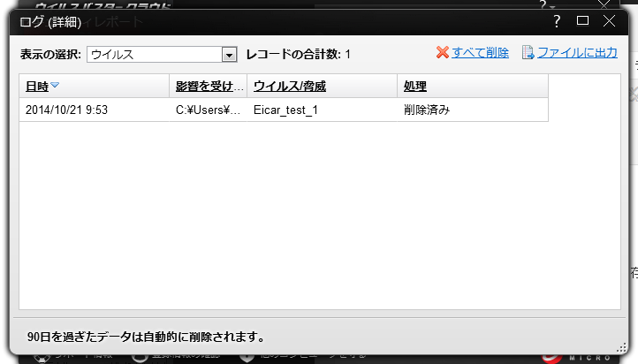Close the ログ (詳細) dialog
This screenshot has width=638, height=364.
pyautogui.click(x=609, y=20)
